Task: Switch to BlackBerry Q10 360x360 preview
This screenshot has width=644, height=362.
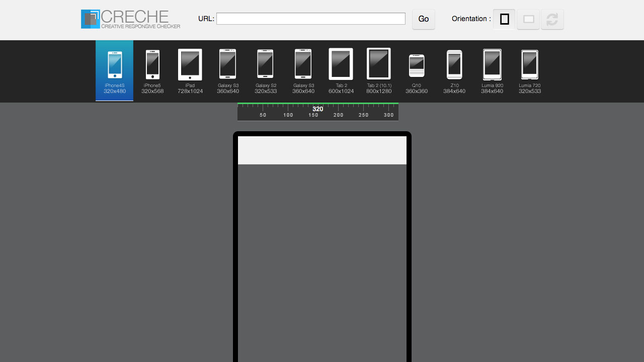Action: (417, 71)
